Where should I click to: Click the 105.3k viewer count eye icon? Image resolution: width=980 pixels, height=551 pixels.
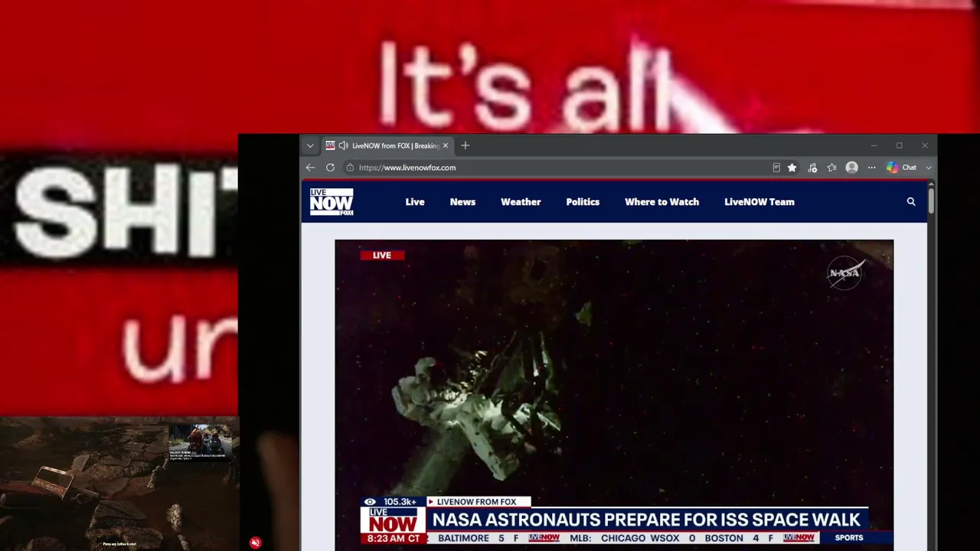(x=370, y=502)
